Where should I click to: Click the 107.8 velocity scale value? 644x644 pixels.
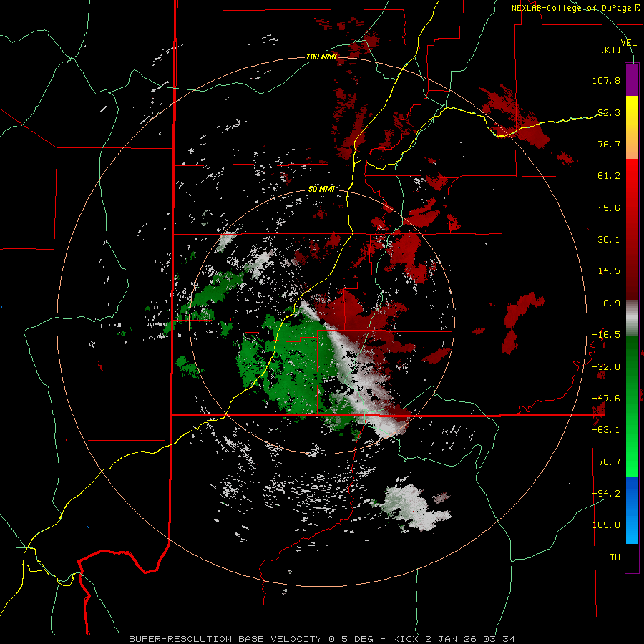pyautogui.click(x=606, y=80)
